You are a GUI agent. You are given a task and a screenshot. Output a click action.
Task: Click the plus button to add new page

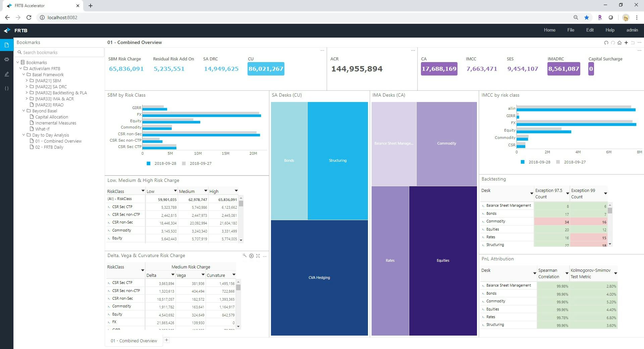point(166,340)
